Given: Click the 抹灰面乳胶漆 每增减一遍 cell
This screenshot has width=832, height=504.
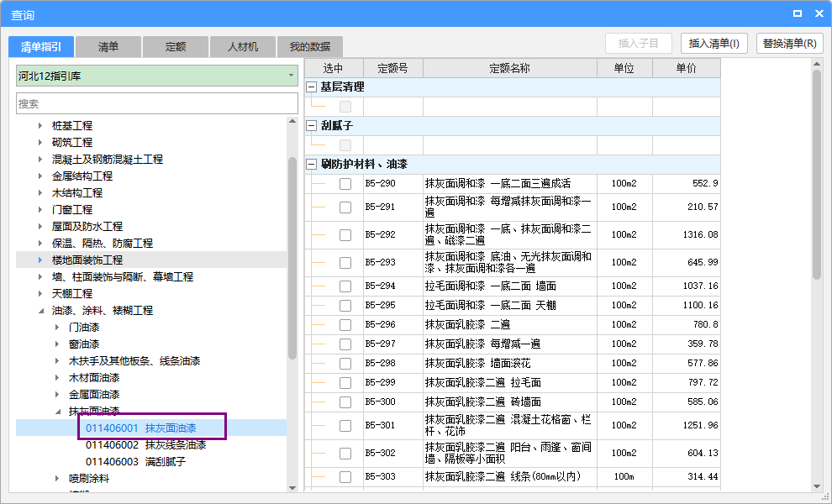Looking at the screenshot, I should pyautogui.click(x=510, y=344).
